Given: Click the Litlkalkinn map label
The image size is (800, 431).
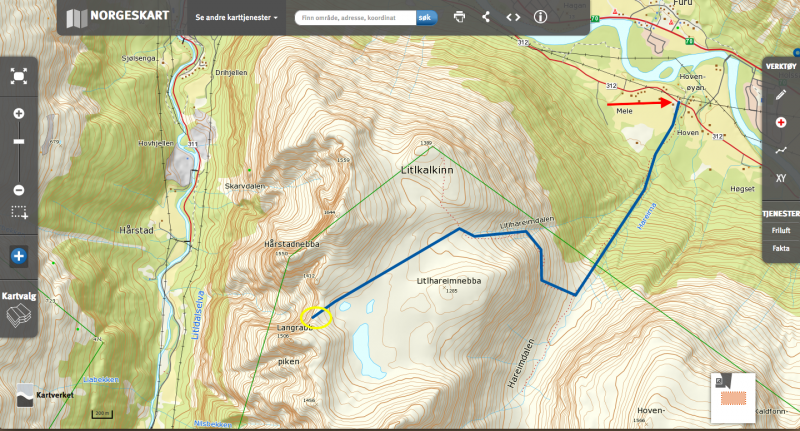Looking at the screenshot, I should click(427, 170).
